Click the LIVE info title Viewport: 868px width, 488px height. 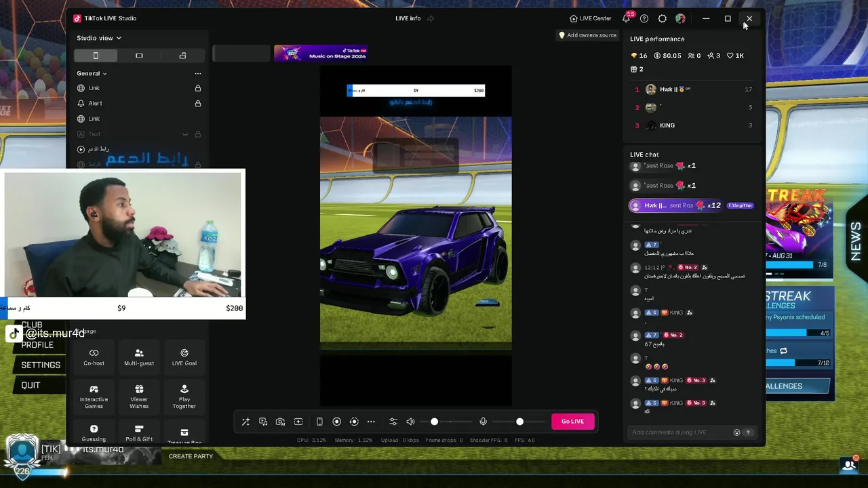point(408,18)
